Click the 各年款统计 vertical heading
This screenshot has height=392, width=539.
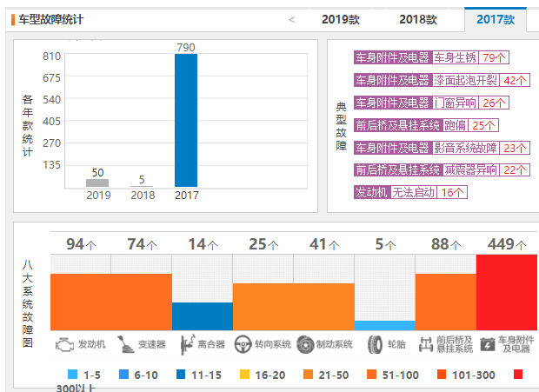pos(28,125)
